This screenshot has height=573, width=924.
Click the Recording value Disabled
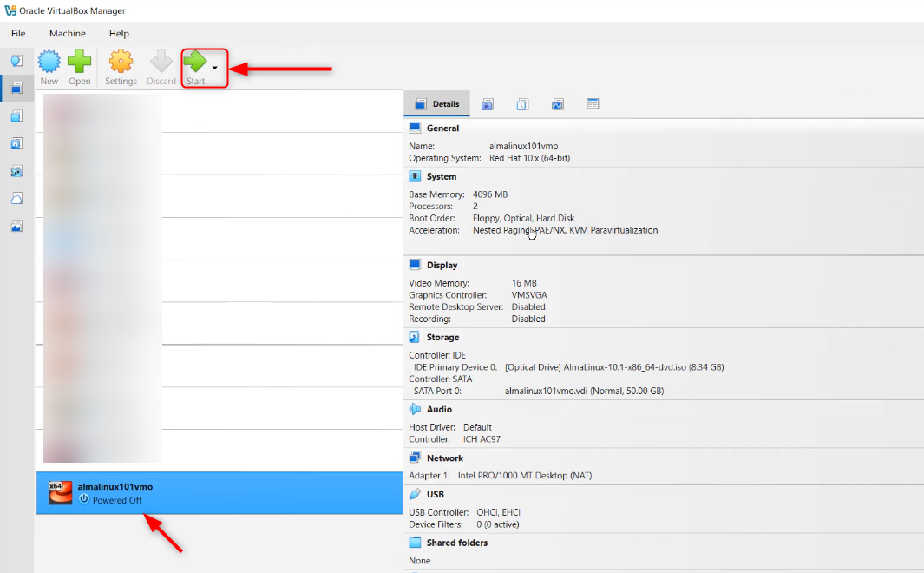coord(528,319)
